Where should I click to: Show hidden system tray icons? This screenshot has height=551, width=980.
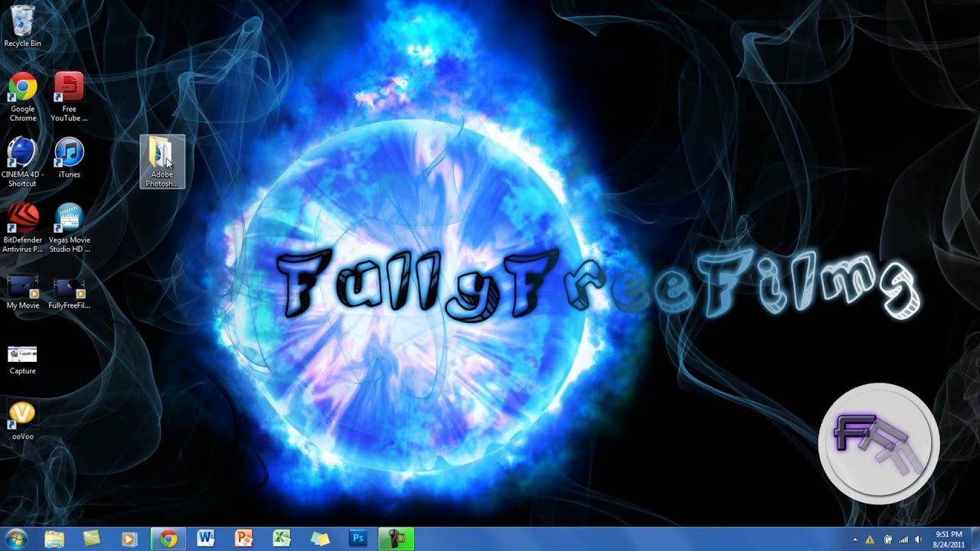(x=855, y=540)
